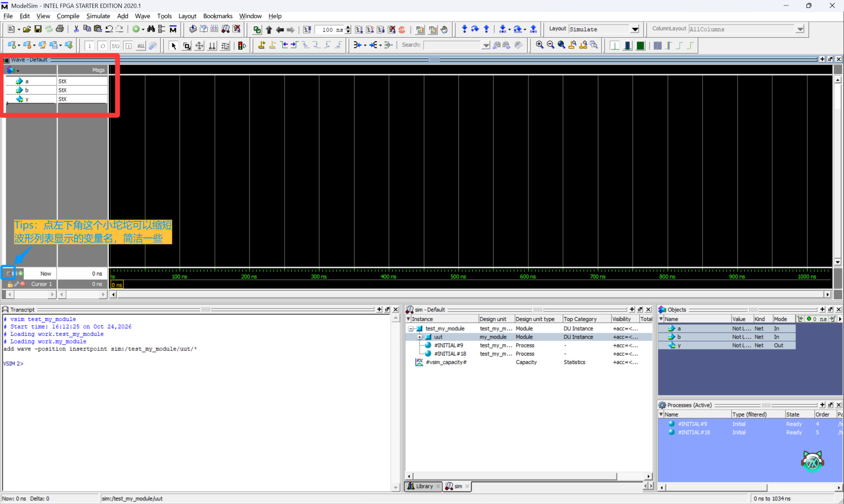Open the Wave menu
Viewport: 844px width, 504px height.
coord(142,16)
